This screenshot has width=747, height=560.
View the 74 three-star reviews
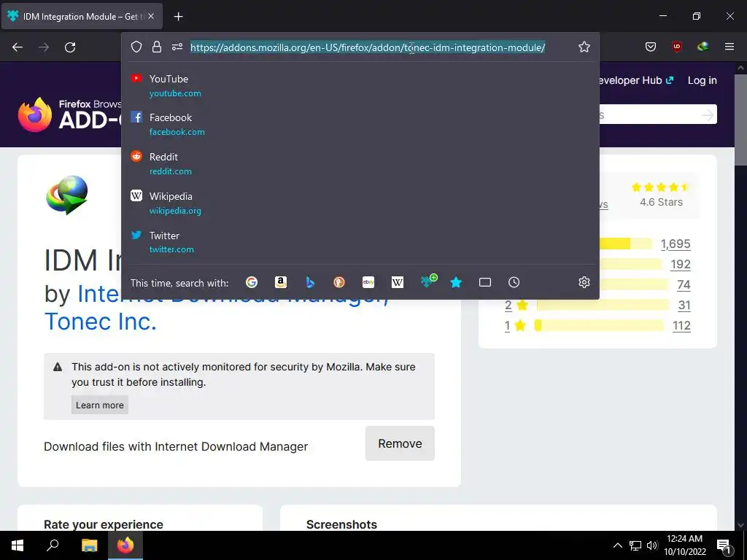point(684,285)
